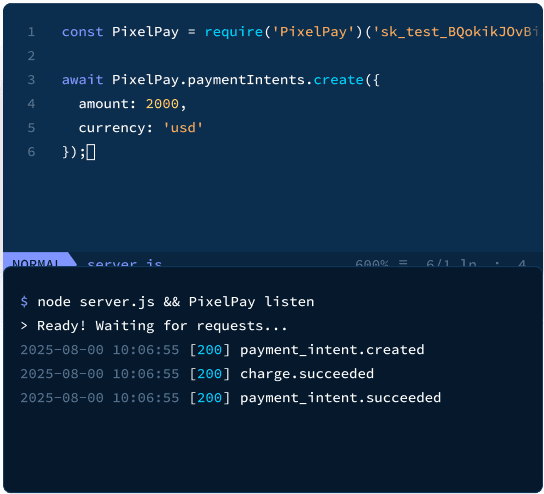Click the 'sk_test_BQokikJOvBi' API key string
Image resolution: width=544 pixels, height=494 pixels.
click(456, 32)
